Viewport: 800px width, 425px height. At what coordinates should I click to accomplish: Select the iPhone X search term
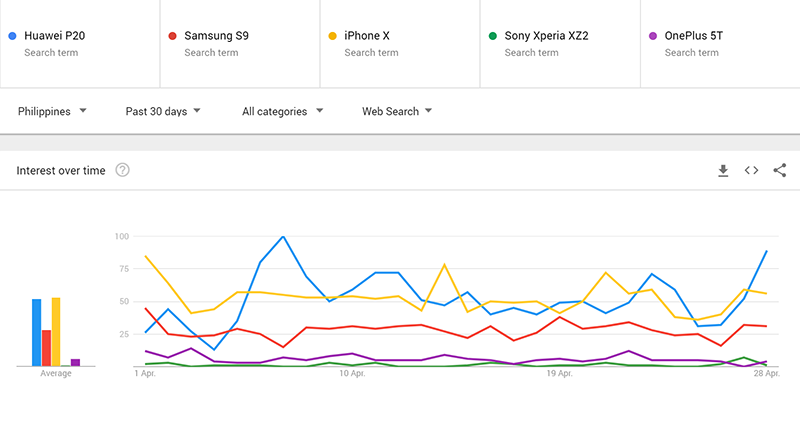[x=367, y=36]
